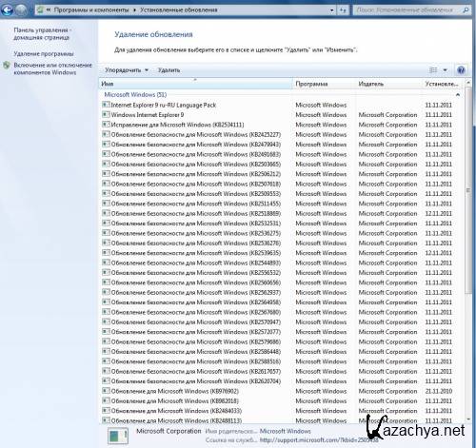Sort list by Имя column header
Screen dimensions: 476x448
195,84
